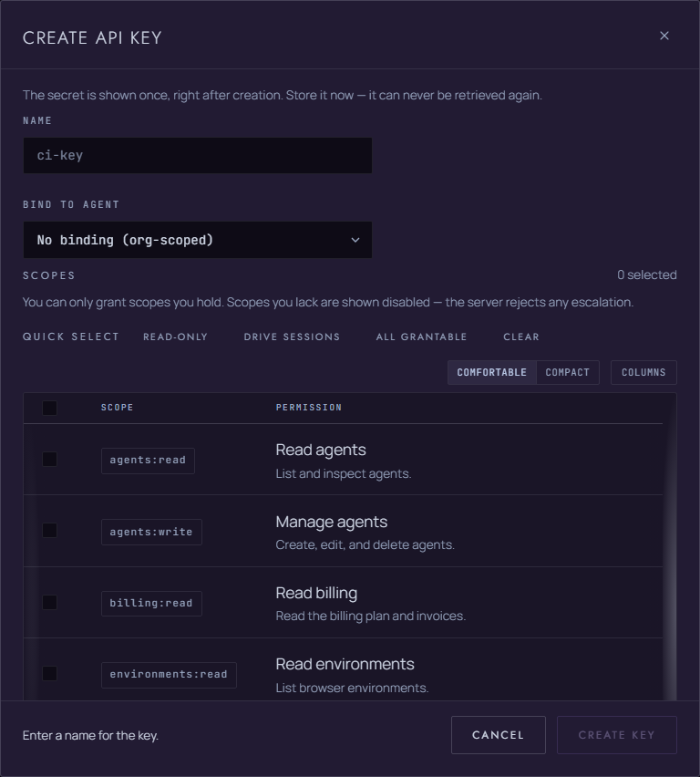Click the Read agents permission title

(321, 450)
